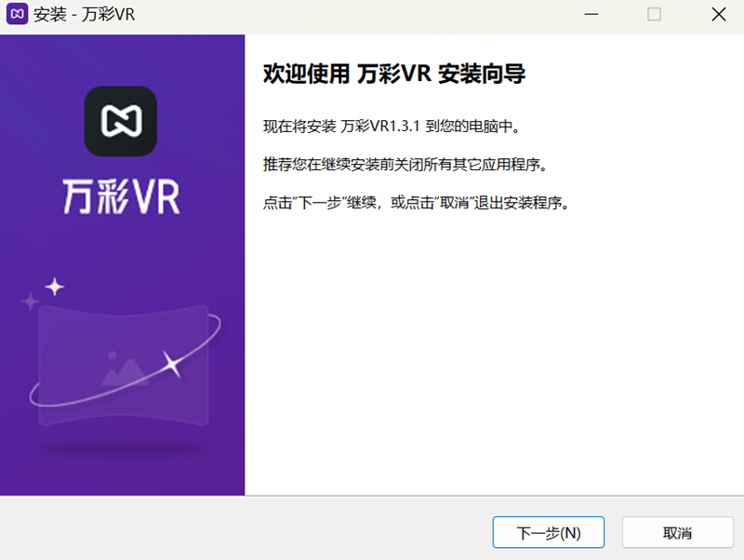Select the advice line about closing other applications

392,164
